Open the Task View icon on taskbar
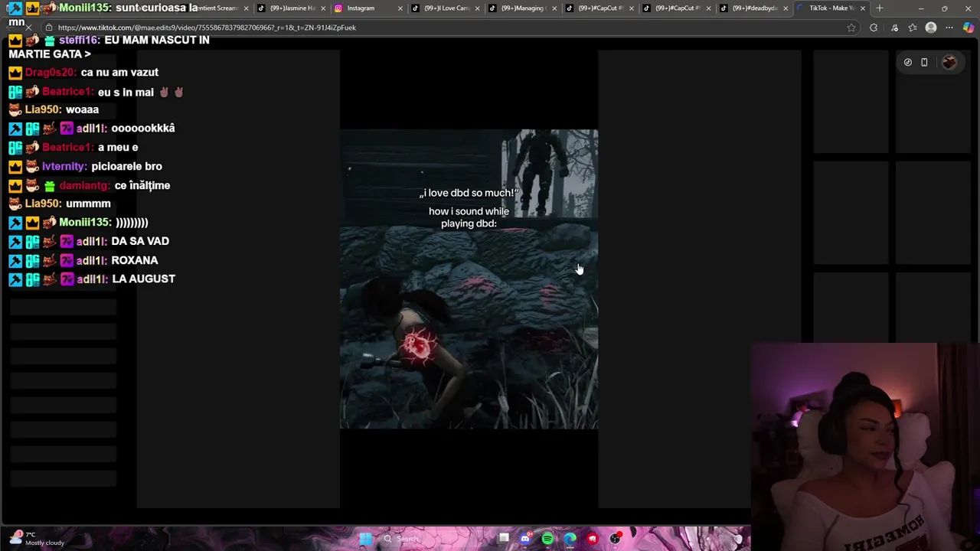Viewport: 980px width, 551px height. pyautogui.click(x=504, y=539)
